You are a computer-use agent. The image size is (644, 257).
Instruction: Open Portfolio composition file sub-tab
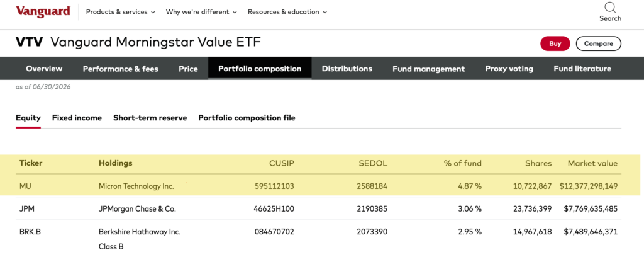click(x=247, y=118)
